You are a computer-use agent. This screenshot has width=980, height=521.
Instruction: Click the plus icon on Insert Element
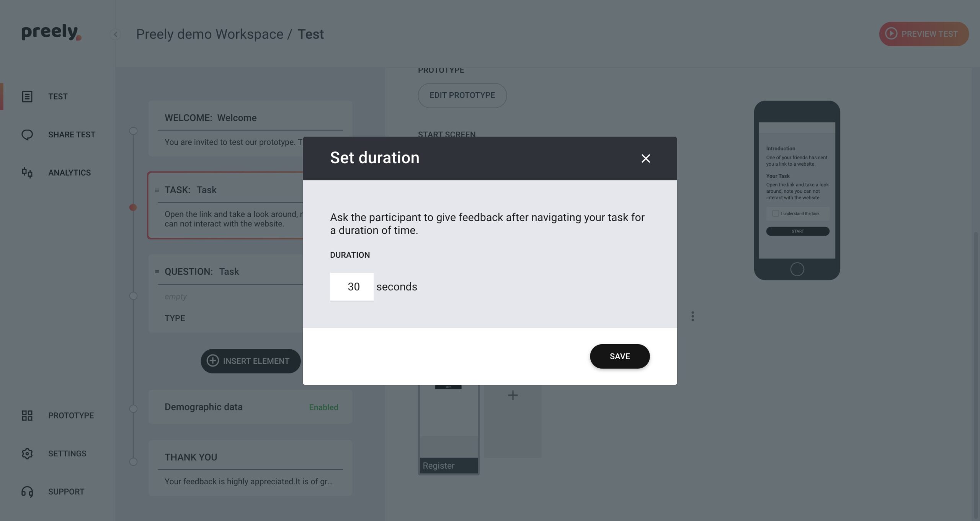pos(213,361)
